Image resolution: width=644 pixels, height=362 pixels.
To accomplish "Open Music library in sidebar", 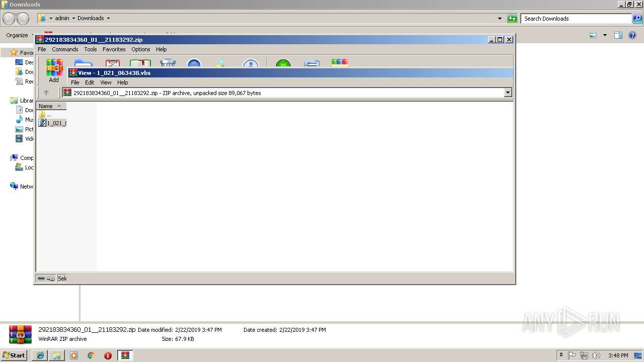I will (25, 120).
